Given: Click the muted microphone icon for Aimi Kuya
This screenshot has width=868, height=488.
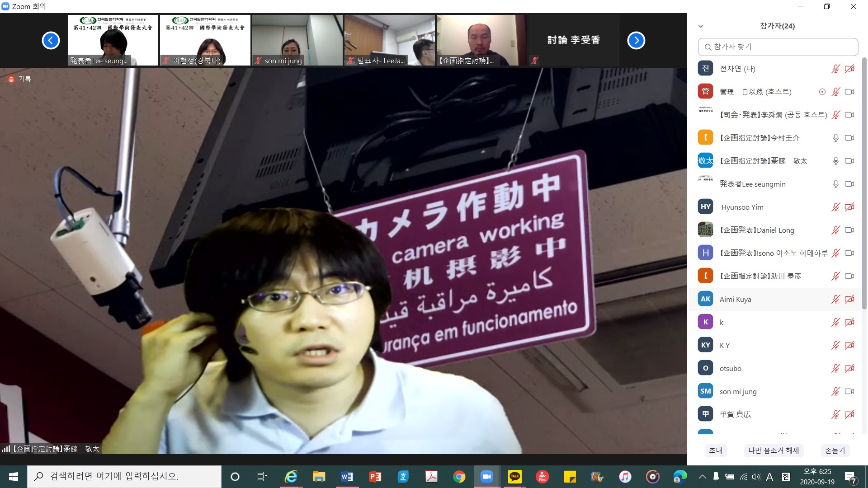Looking at the screenshot, I should click(835, 299).
